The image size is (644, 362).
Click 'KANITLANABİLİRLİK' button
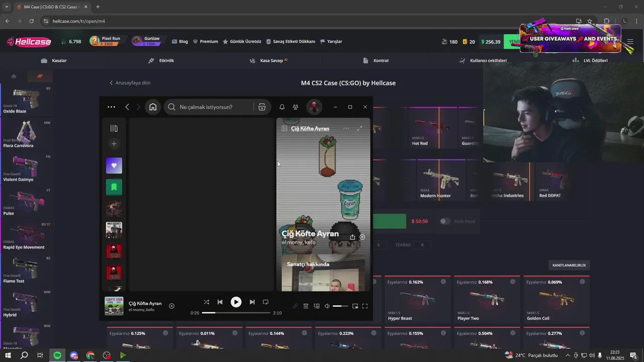(x=569, y=265)
